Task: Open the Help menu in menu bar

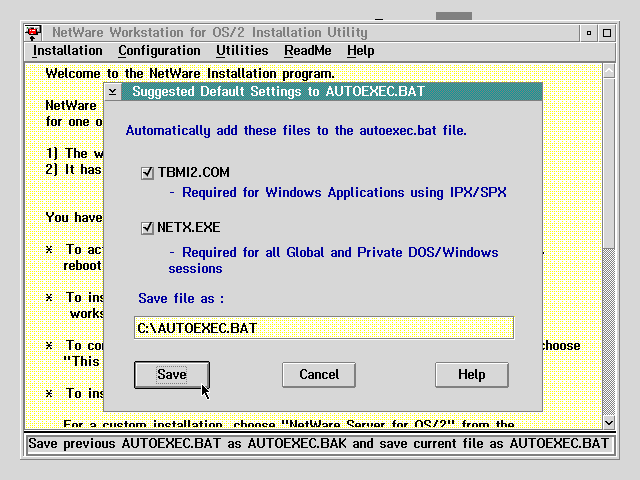Action: click(x=360, y=51)
